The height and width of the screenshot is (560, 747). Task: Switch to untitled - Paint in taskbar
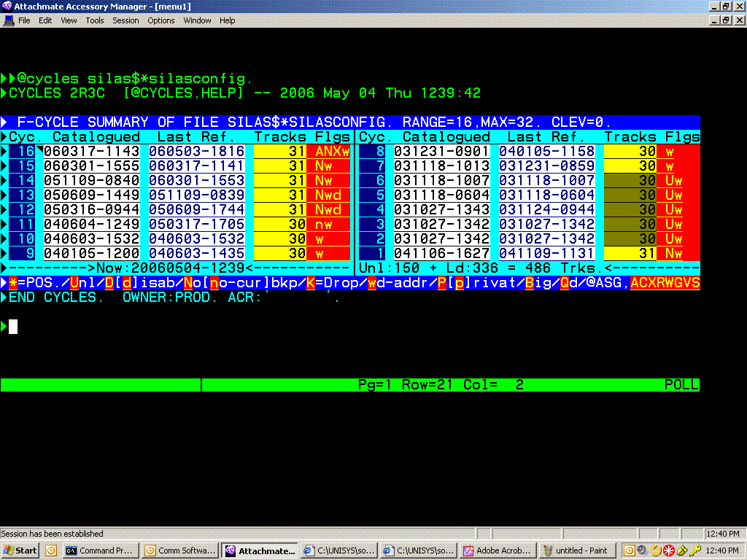coord(575,551)
